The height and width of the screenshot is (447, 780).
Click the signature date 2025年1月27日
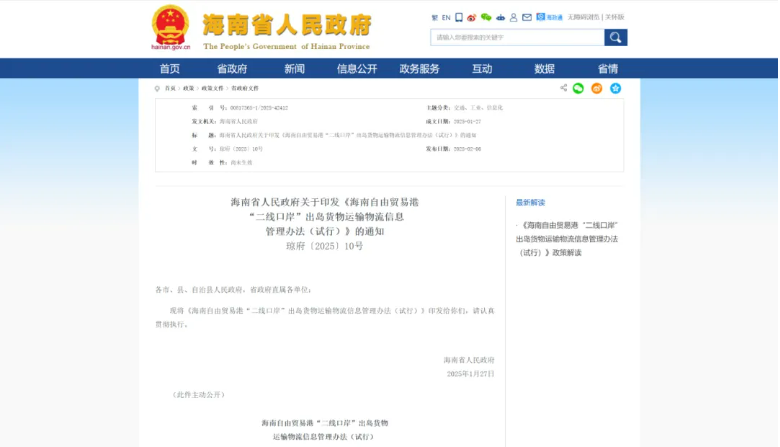pyautogui.click(x=471, y=374)
